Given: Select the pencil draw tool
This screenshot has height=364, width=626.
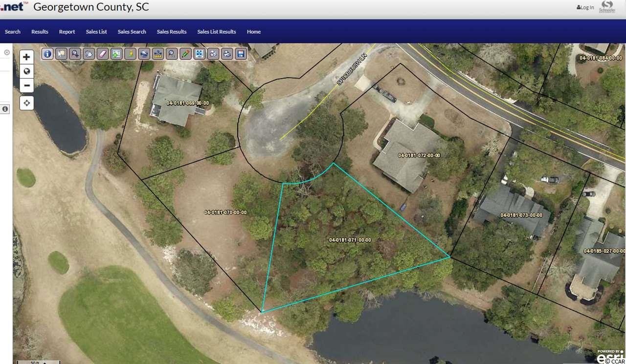Looking at the screenshot, I should click(x=185, y=54).
